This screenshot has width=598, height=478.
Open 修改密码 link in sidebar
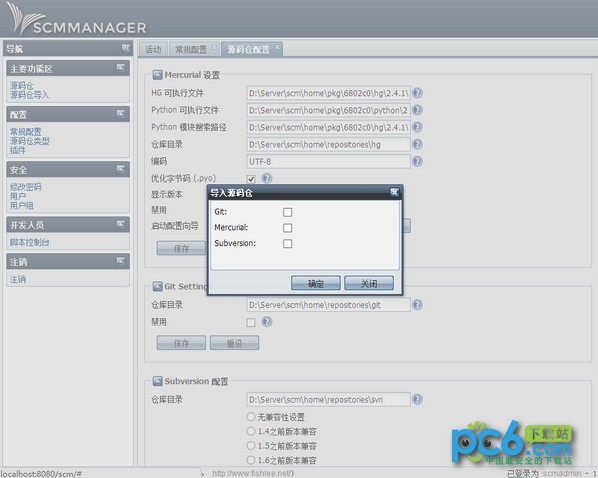(x=26, y=187)
